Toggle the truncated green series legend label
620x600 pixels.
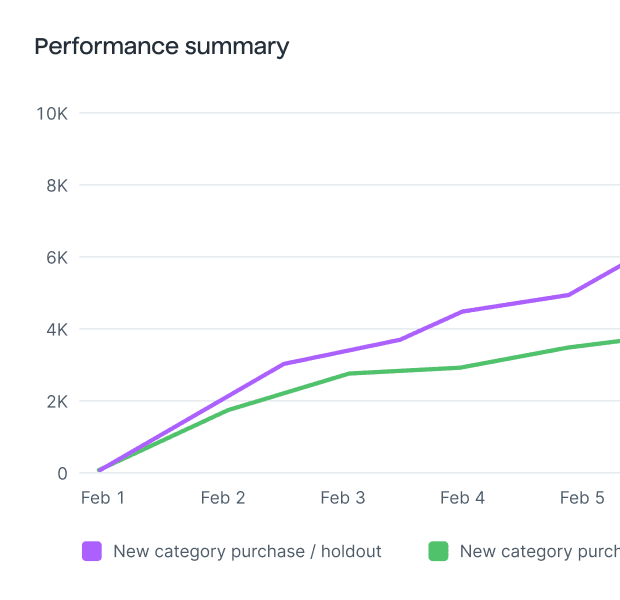point(539,551)
